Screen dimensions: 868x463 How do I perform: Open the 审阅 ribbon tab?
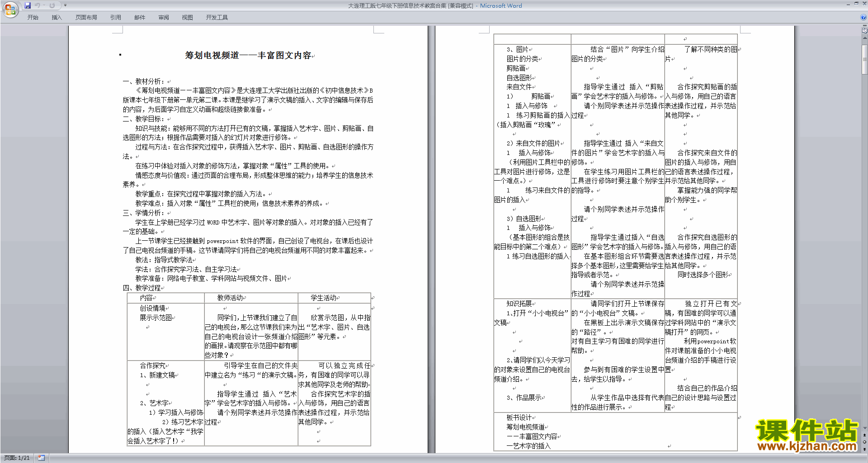(164, 17)
